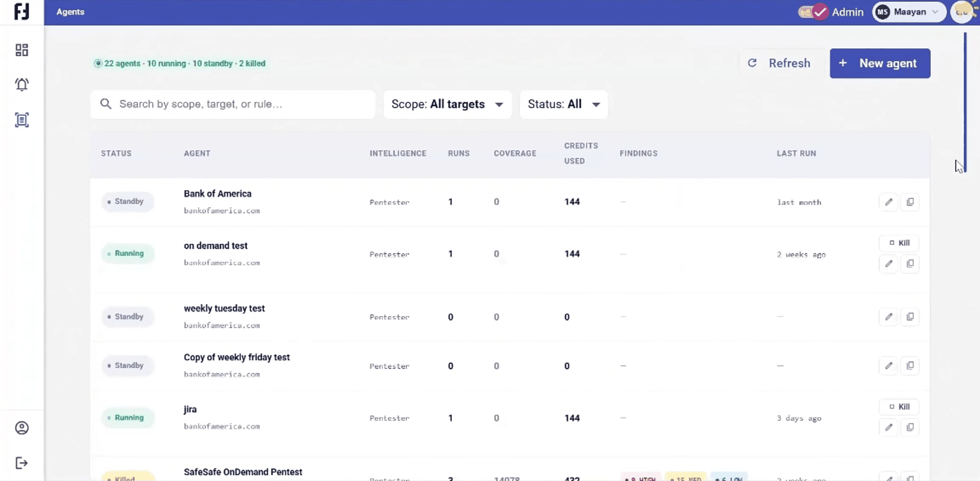Viewport: 980px width, 481px height.
Task: Click the Bank of America agent name
Action: click(218, 194)
